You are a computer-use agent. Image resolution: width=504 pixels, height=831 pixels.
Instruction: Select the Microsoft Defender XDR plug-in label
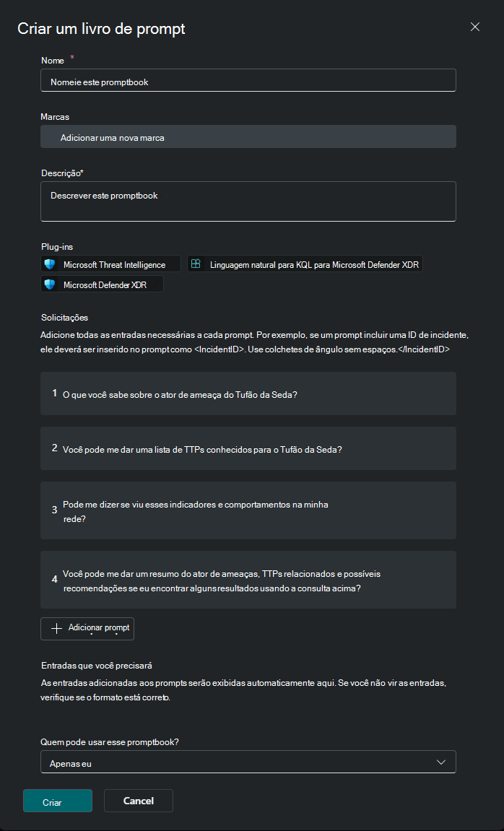pyautogui.click(x=105, y=285)
